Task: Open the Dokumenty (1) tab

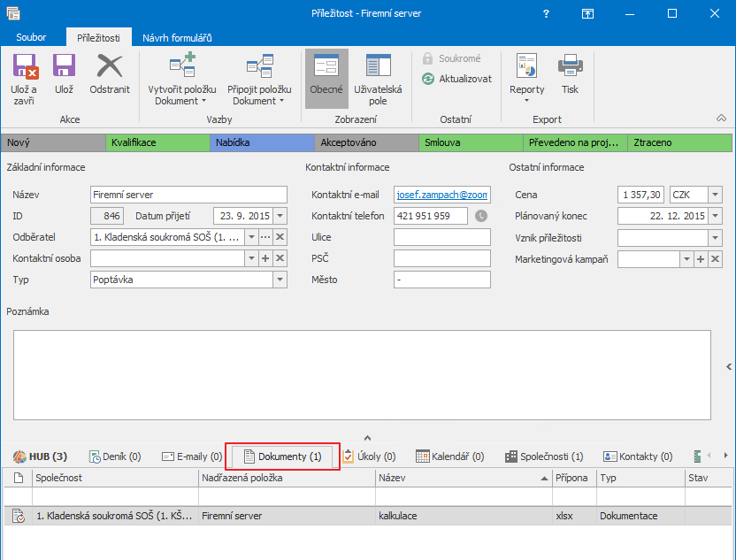Action: click(x=282, y=456)
